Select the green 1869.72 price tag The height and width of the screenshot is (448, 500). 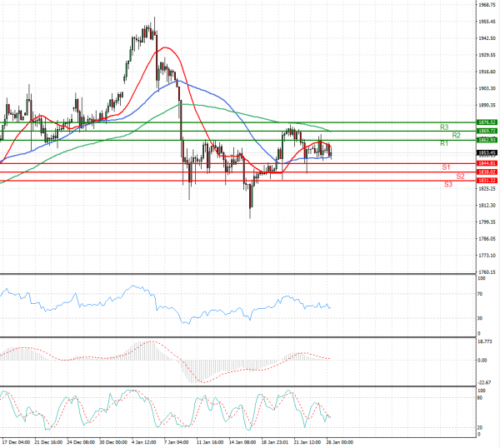point(487,131)
